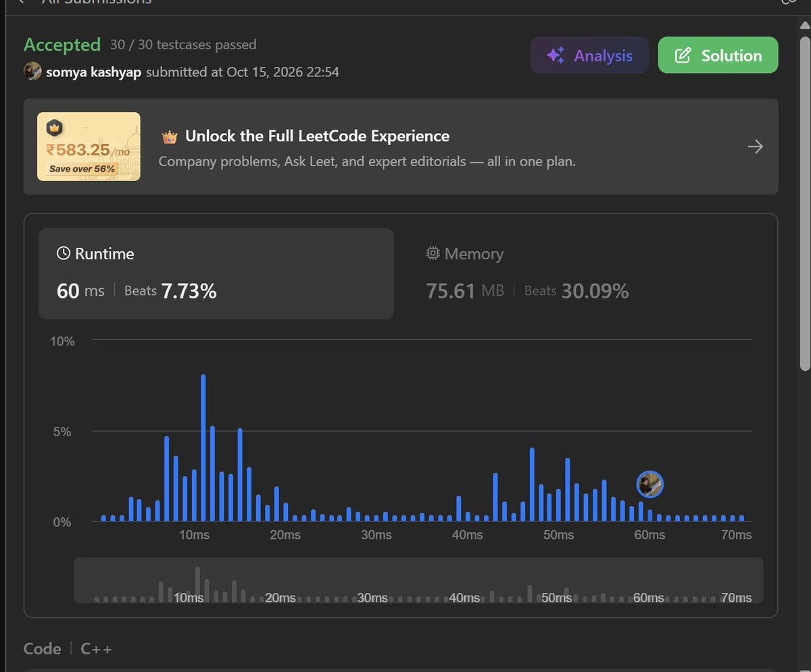Click the 0% y-axis label

pyautogui.click(x=62, y=522)
